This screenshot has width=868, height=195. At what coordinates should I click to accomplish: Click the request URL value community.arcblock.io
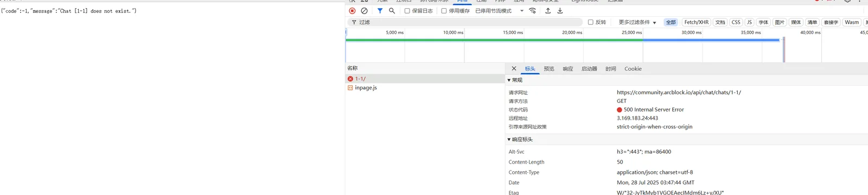pyautogui.click(x=679, y=93)
